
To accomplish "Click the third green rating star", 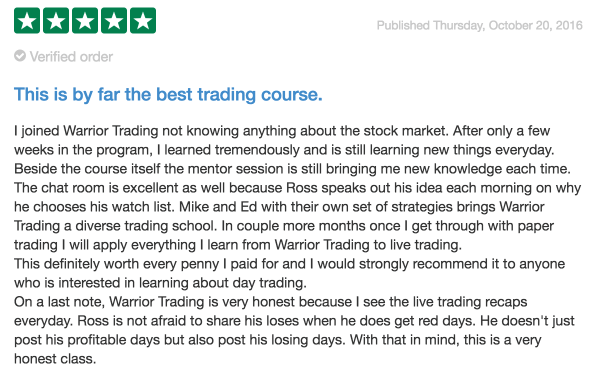I will pos(85,21).
